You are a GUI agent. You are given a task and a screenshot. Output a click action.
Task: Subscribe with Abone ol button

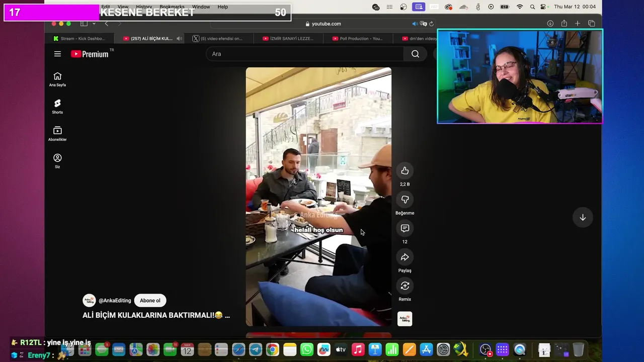[x=150, y=301]
